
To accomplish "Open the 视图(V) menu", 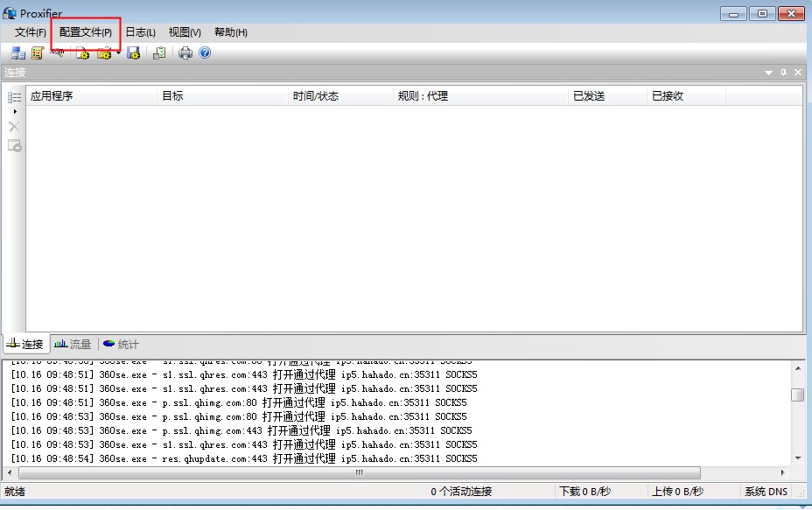I will tap(185, 32).
